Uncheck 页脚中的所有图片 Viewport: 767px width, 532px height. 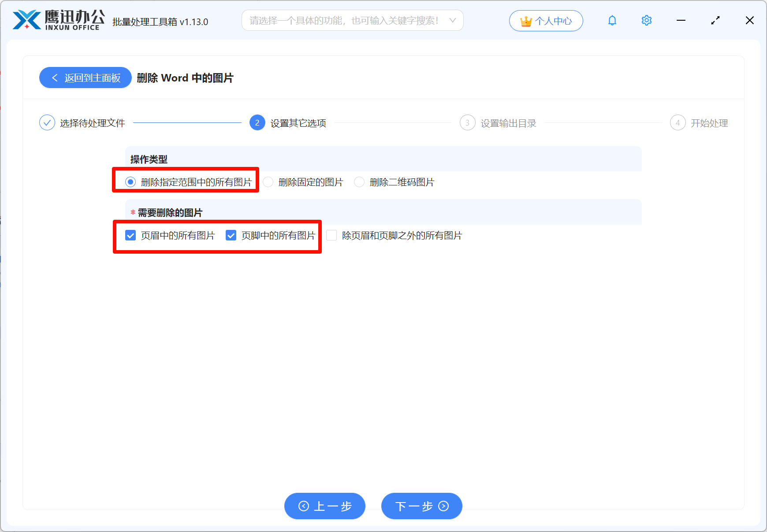pyautogui.click(x=231, y=236)
